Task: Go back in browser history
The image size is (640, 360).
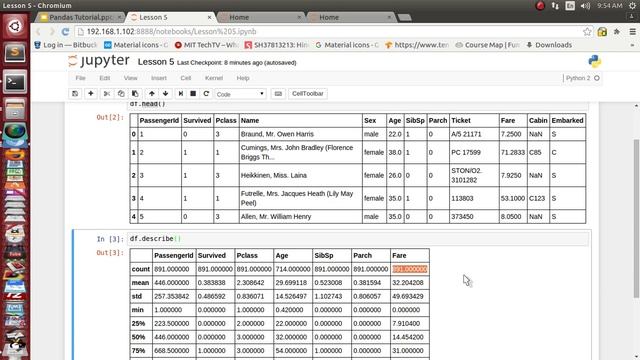Action: pyautogui.click(x=39, y=31)
